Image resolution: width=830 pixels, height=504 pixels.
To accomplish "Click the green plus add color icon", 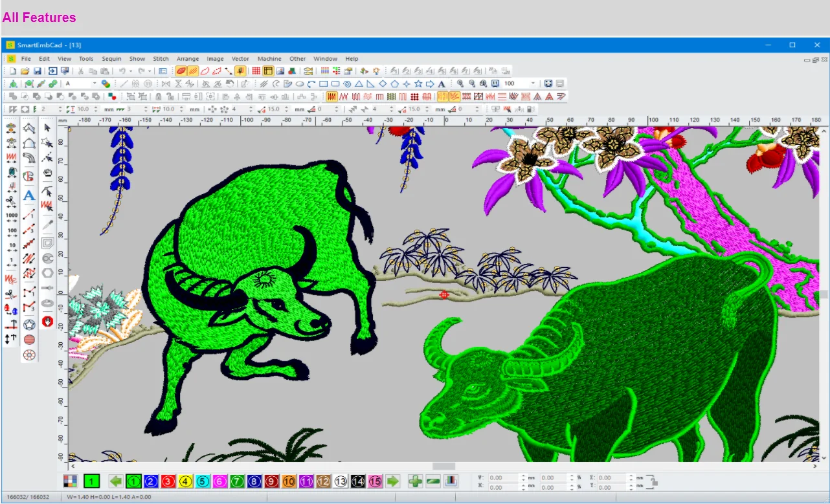I will click(x=415, y=481).
